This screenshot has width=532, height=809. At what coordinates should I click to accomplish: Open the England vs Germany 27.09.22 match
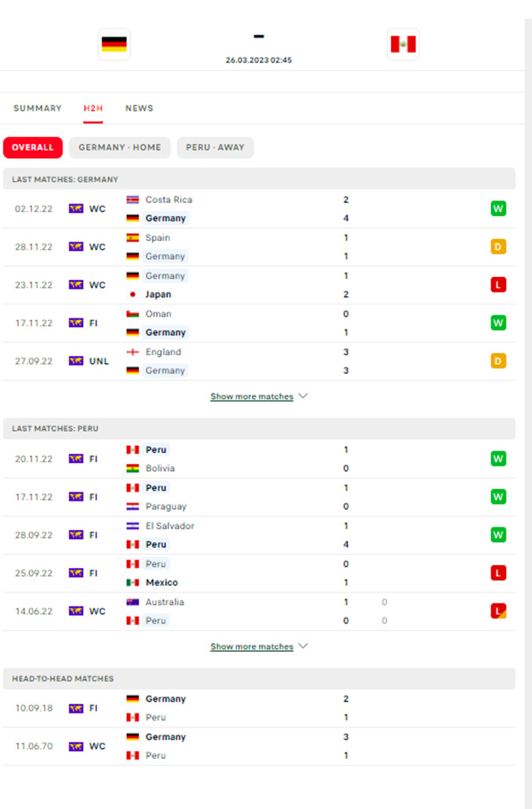(259, 361)
